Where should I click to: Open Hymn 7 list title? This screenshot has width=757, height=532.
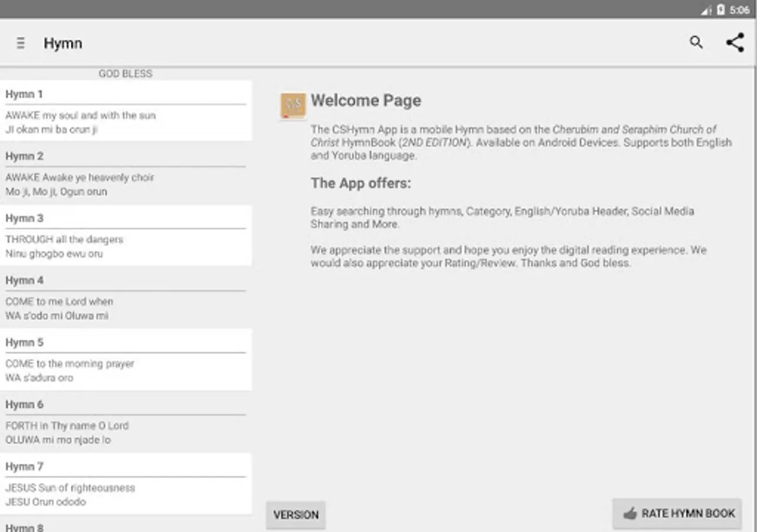tap(24, 466)
